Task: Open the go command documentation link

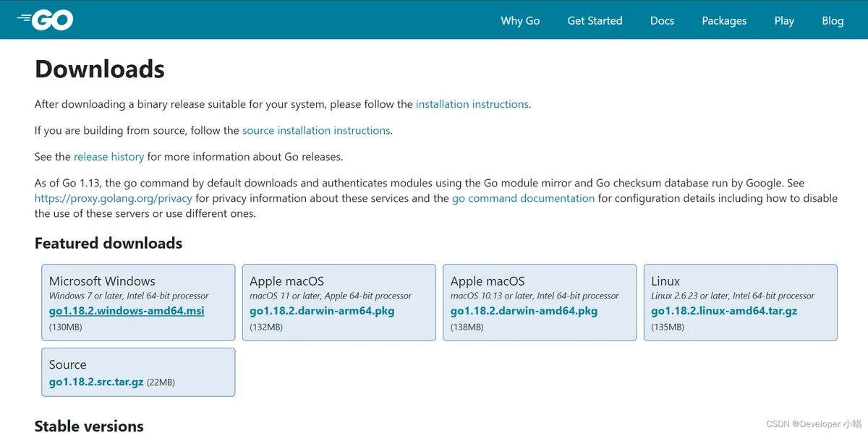Action: click(x=523, y=198)
